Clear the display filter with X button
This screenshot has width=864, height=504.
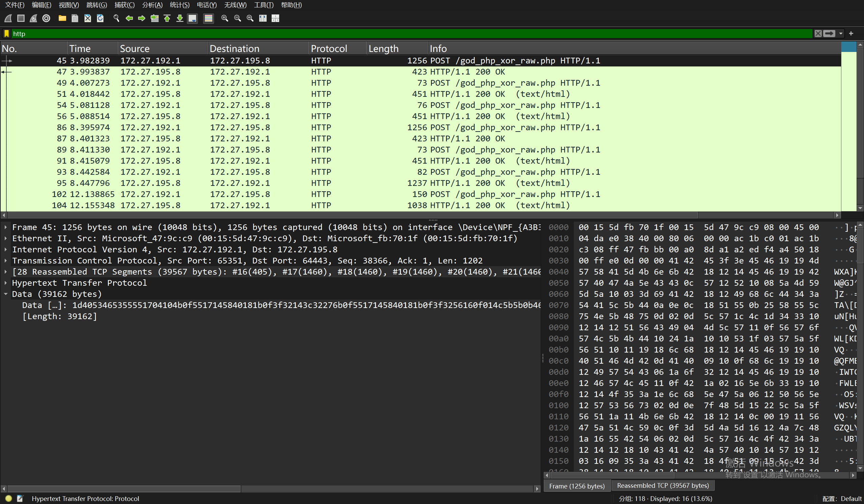click(818, 34)
